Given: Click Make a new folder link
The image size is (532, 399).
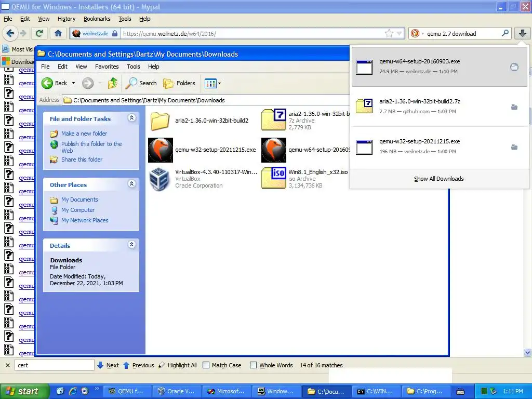Looking at the screenshot, I should pyautogui.click(x=84, y=134).
